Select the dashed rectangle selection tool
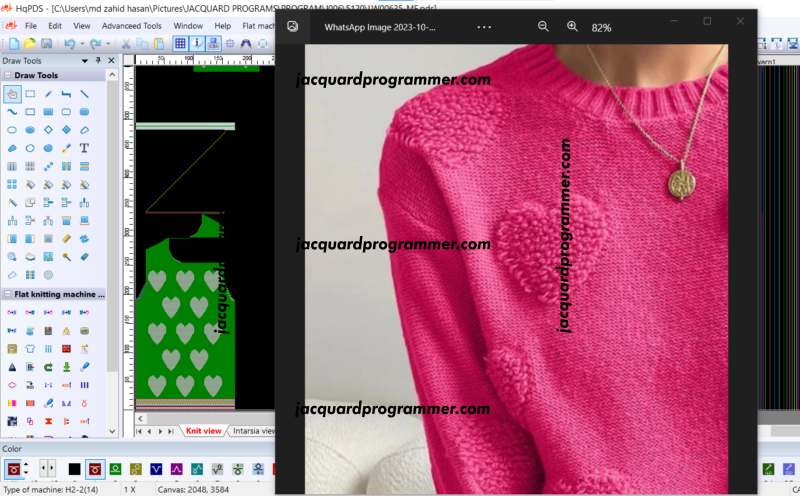Image resolution: width=800 pixels, height=496 pixels. (30, 94)
